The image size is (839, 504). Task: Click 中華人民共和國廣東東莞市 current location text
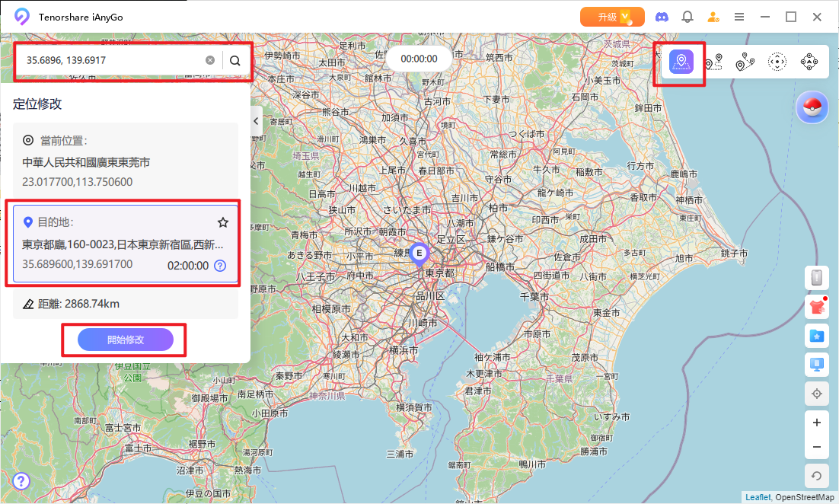coord(86,163)
